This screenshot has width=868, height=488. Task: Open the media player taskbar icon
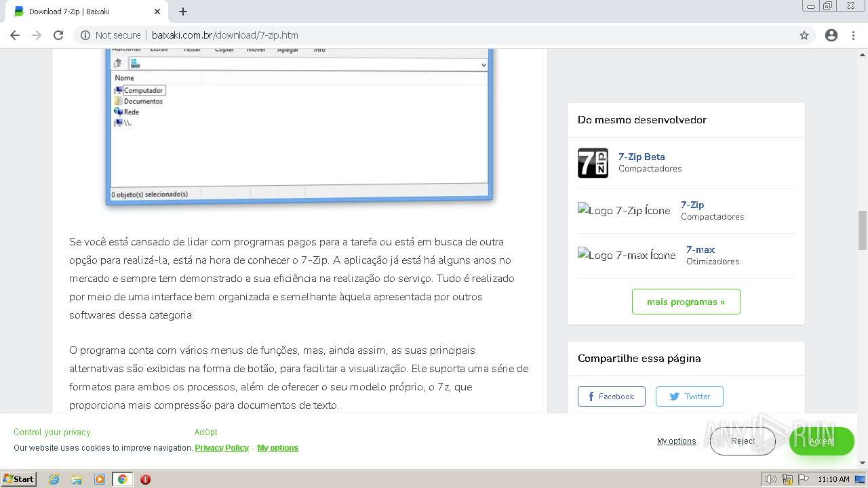[100, 479]
